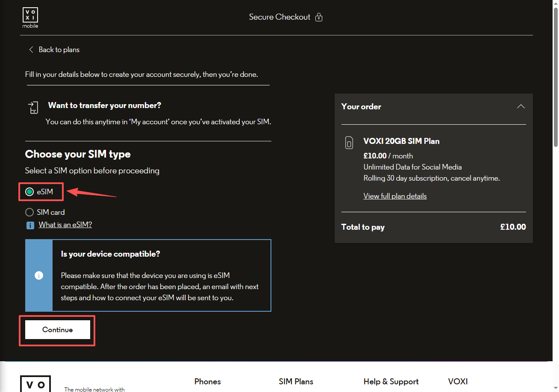Click the back chevron beside Back to plans
This screenshot has height=392, width=559.
[31, 50]
